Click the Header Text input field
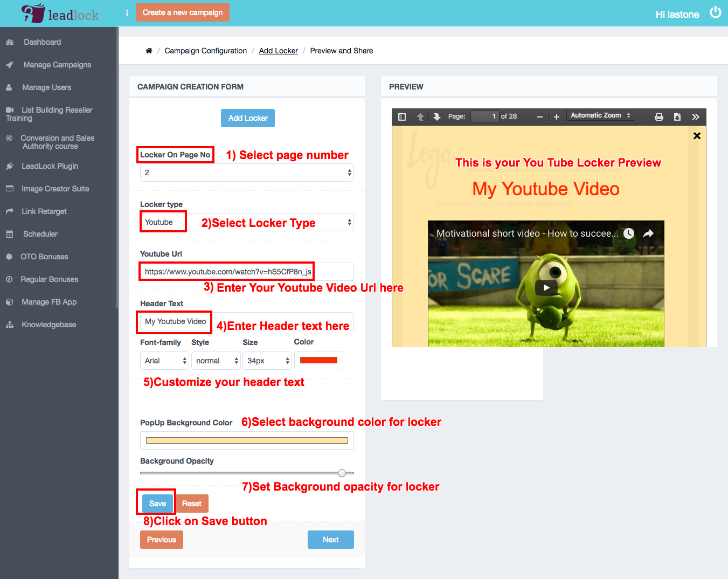 coord(247,321)
